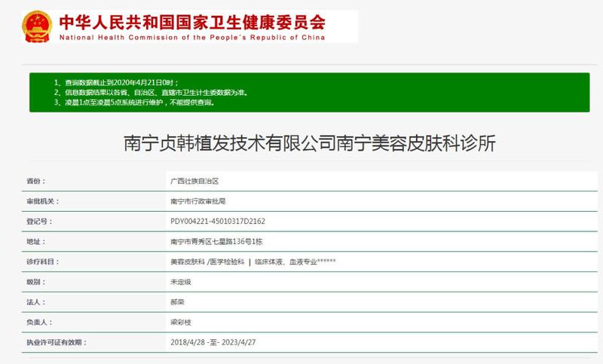
Task: Click the 未定级 level value
Action: point(182,281)
